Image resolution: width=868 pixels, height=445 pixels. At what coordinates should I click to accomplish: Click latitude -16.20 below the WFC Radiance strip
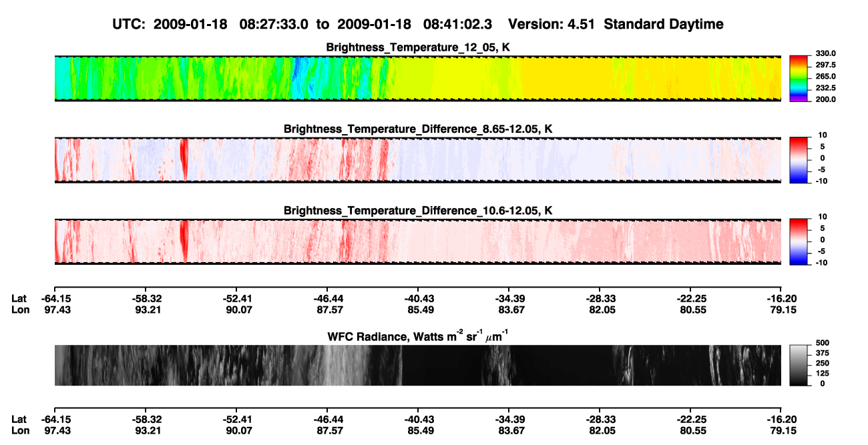pyautogui.click(x=782, y=419)
